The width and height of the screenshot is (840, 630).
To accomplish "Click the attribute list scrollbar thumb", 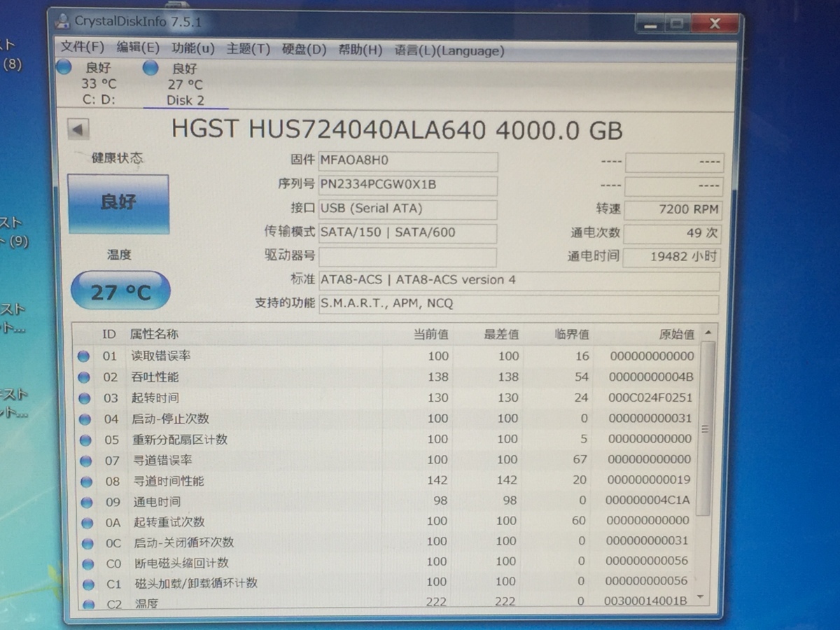I will point(706,429).
